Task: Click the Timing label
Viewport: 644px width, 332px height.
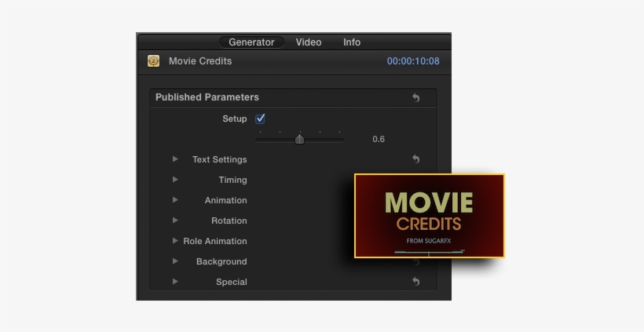Action: [x=232, y=181]
